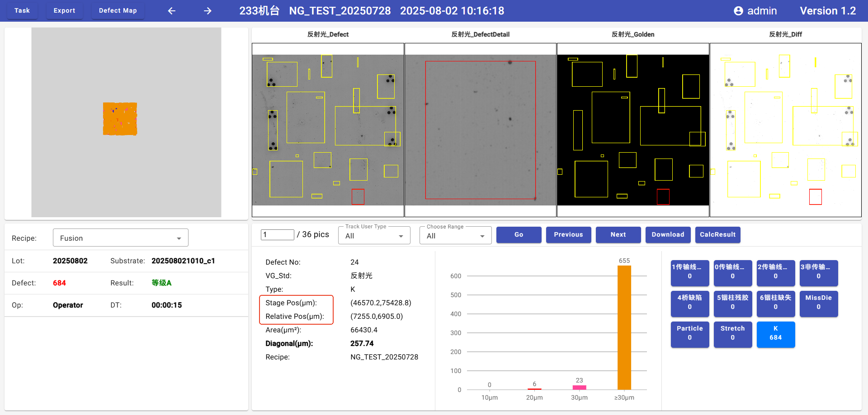868x415 pixels.
Task: Click the forward arrow icon in header
Action: coord(208,11)
